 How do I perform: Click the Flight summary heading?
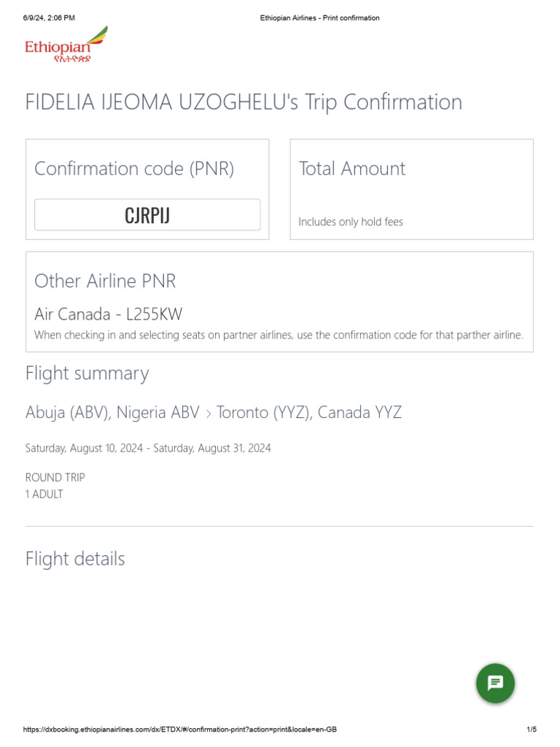tap(87, 373)
